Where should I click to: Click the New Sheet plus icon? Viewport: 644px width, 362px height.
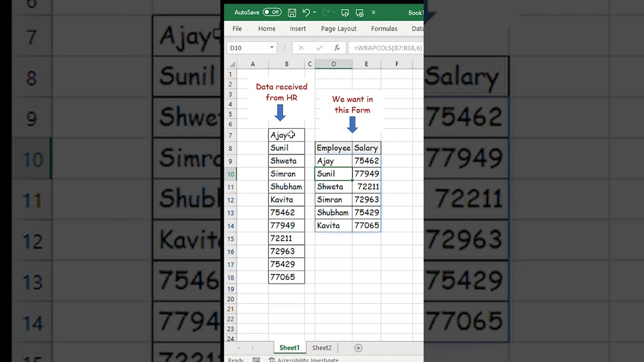coord(358,348)
